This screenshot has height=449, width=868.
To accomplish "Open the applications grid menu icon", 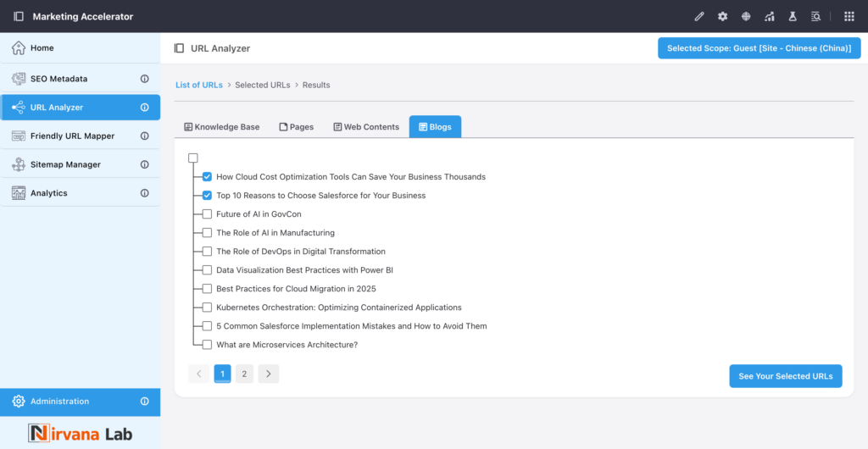I will (849, 16).
